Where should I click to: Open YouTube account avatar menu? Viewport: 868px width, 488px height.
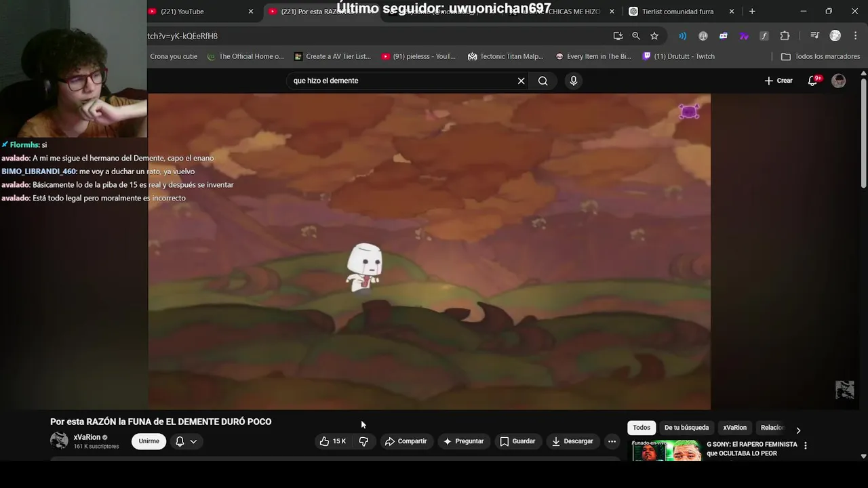tap(839, 81)
